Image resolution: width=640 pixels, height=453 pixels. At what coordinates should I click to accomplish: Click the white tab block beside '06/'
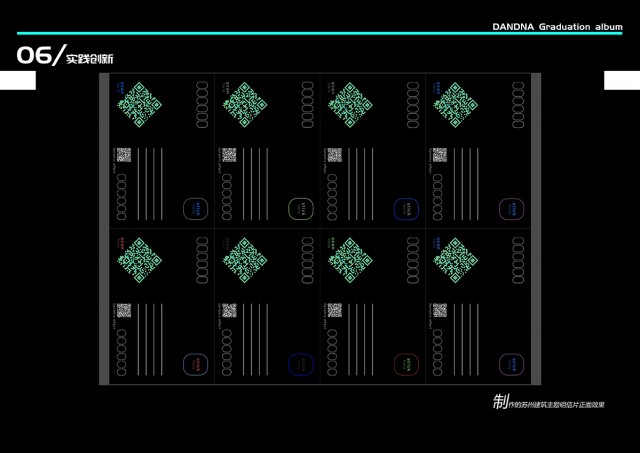(x=18, y=80)
